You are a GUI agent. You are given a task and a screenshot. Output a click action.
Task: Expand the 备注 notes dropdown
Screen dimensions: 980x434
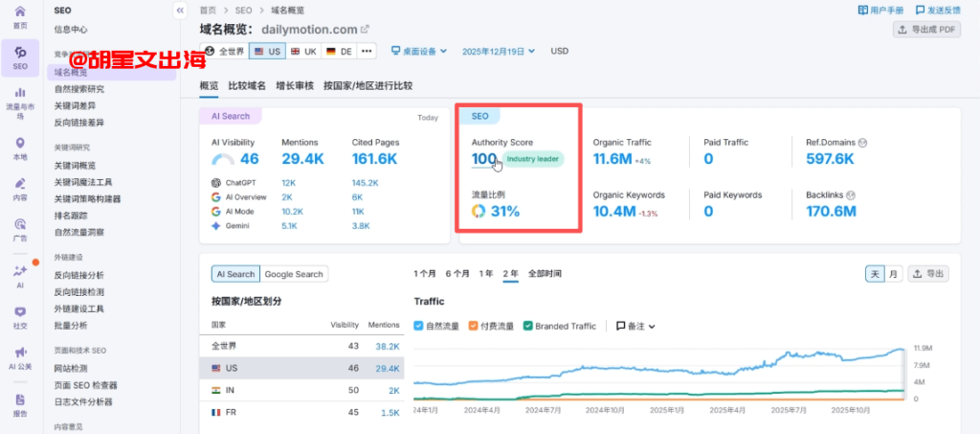point(635,326)
